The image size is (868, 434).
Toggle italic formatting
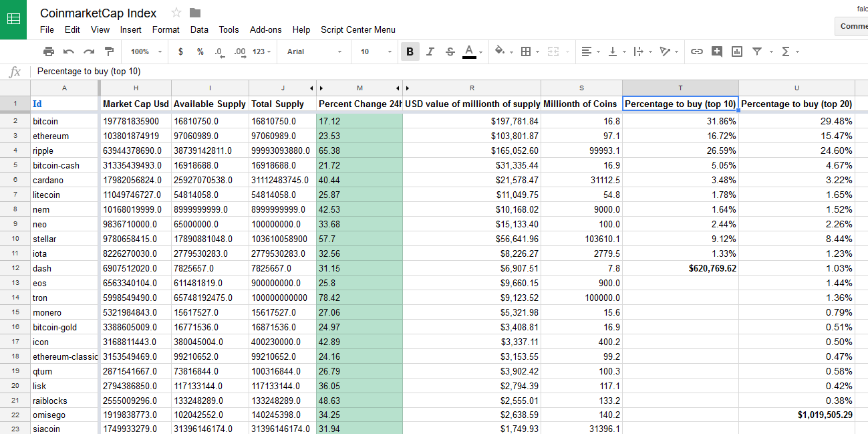pyautogui.click(x=430, y=51)
